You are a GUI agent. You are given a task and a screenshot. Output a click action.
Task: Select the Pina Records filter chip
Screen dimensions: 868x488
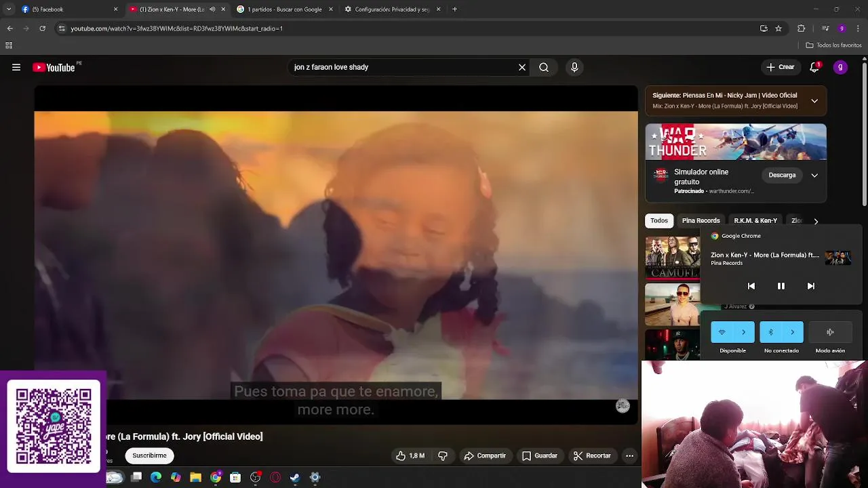[701, 220]
